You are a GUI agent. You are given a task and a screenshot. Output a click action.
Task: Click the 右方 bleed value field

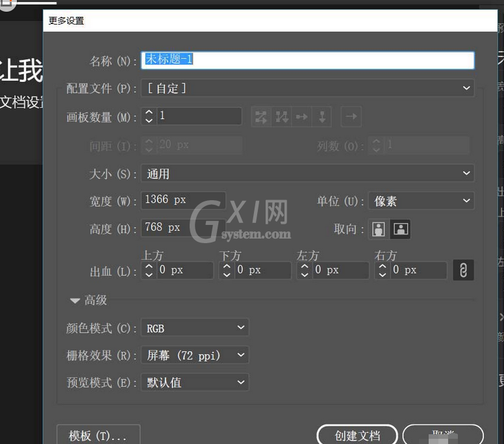coord(418,270)
